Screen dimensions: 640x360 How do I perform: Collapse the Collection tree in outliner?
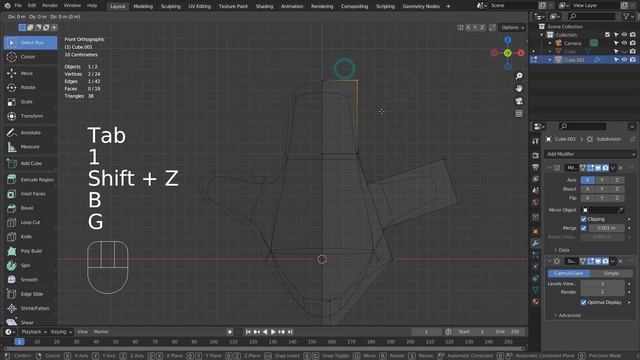pyautogui.click(x=542, y=35)
